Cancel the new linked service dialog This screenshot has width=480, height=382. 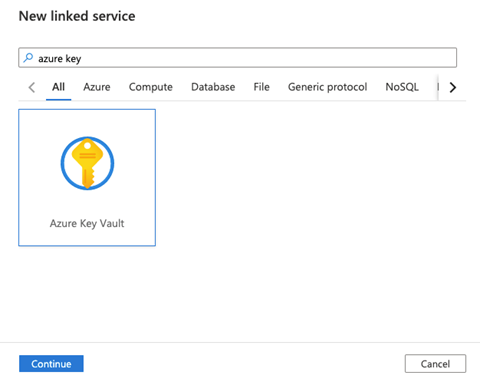pos(435,364)
